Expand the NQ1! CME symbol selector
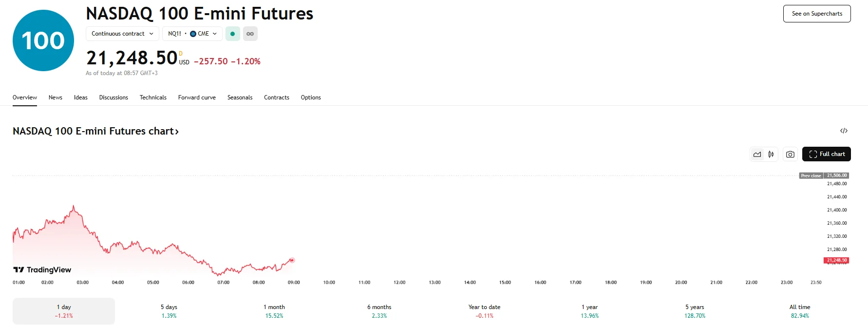The height and width of the screenshot is (330, 868). click(192, 34)
